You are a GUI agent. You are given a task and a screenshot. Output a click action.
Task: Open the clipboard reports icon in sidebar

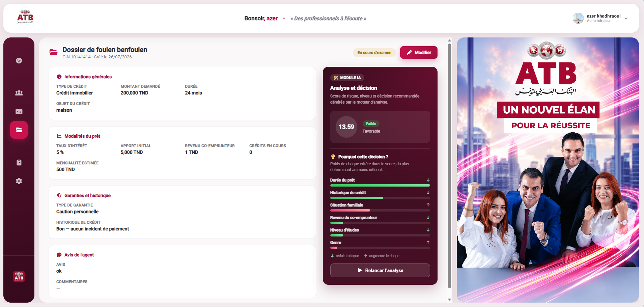[x=19, y=163]
